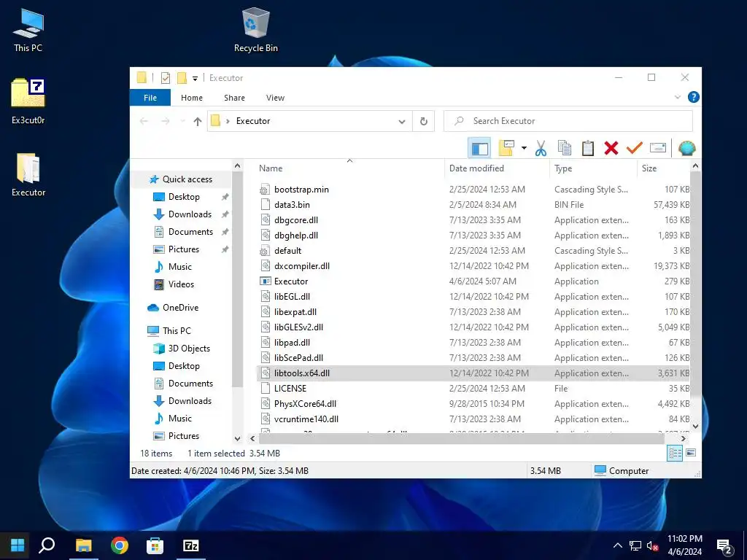Select the Executor application file
Viewport: 747px width, 560px height.
pyautogui.click(x=290, y=281)
